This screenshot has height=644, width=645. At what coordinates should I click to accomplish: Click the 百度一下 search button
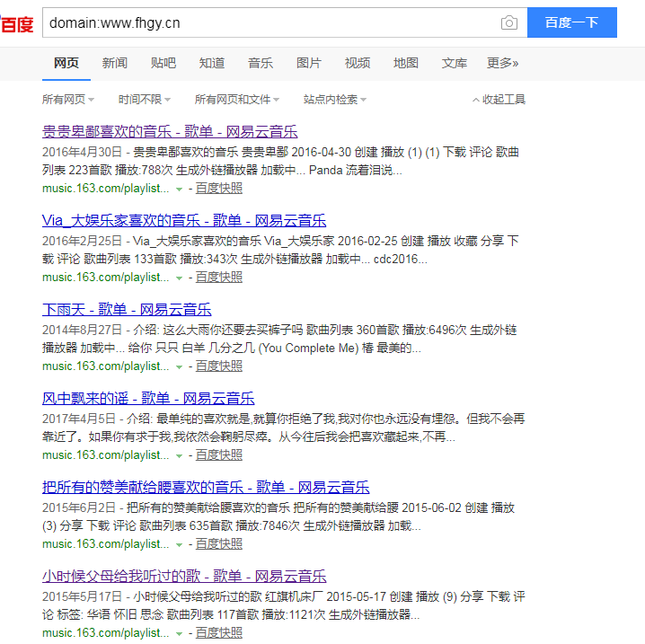(x=571, y=22)
